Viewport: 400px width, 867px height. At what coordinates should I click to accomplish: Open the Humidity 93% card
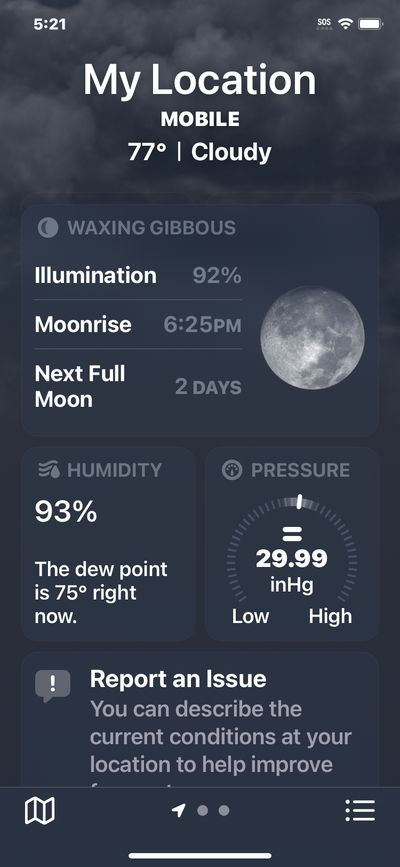(x=108, y=544)
